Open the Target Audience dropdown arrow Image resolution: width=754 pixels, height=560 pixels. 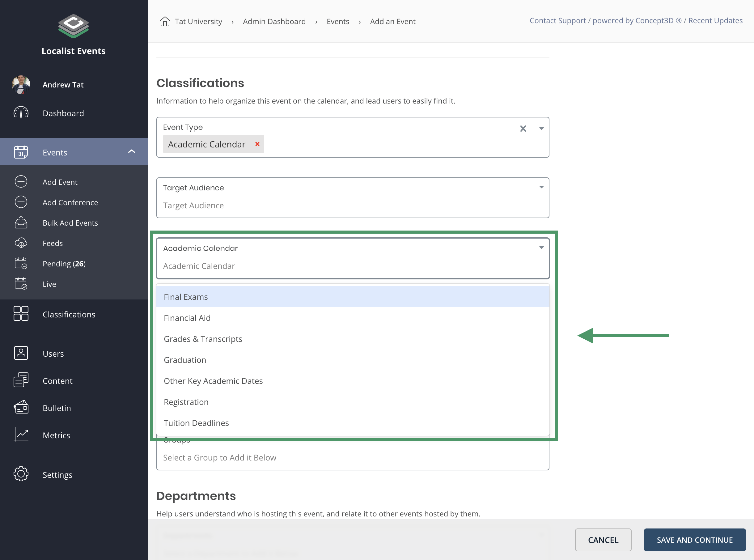pos(541,187)
